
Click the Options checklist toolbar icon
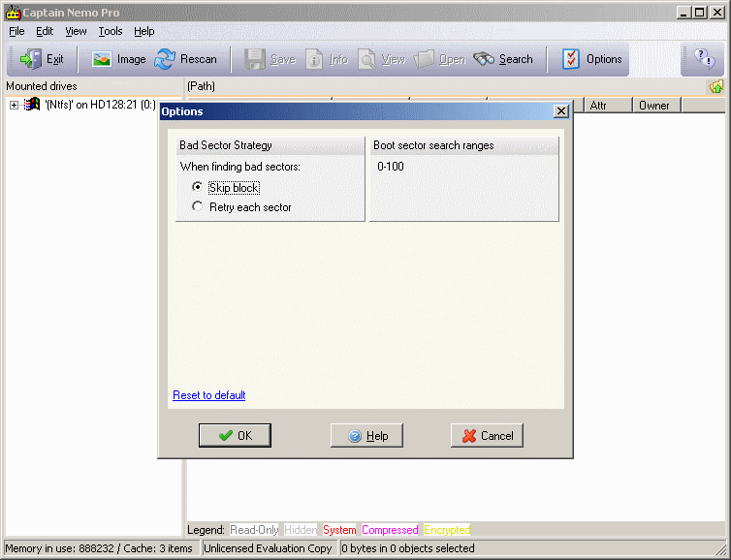[571, 59]
